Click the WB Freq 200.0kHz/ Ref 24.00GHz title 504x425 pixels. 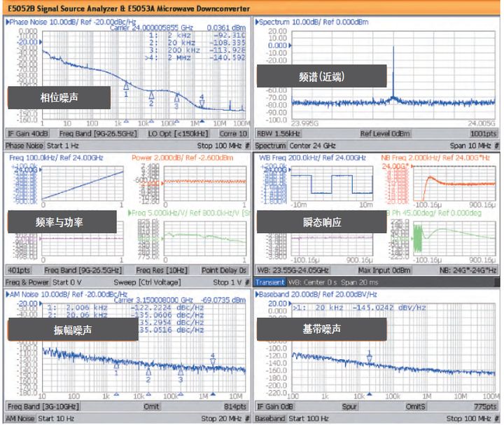(312, 158)
